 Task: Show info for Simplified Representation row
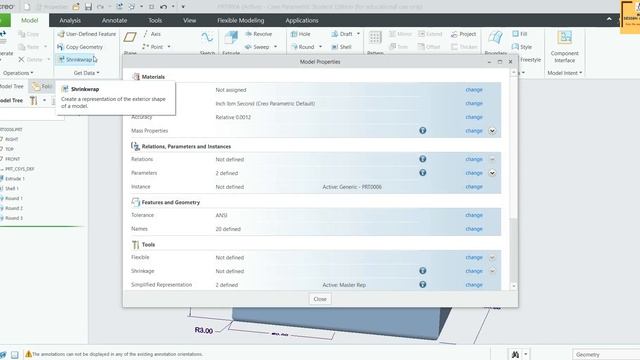pos(422,284)
